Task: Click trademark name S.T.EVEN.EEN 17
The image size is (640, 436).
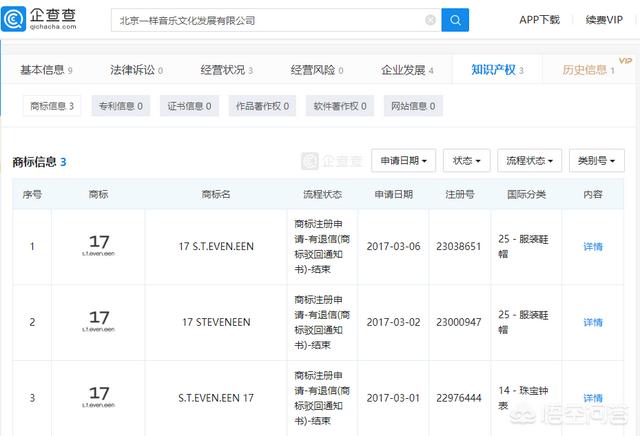Action: (x=216, y=398)
